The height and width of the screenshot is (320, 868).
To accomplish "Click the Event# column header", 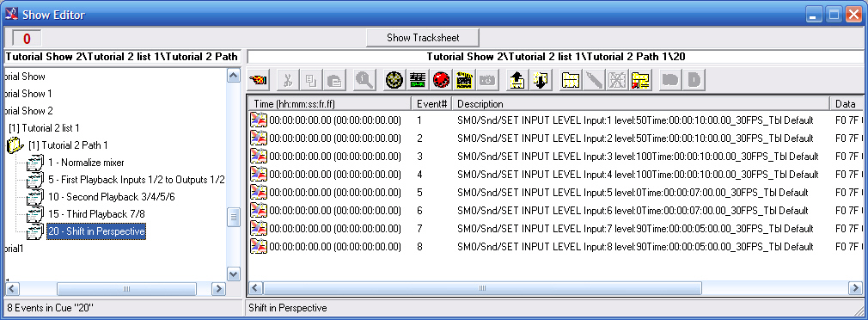I will click(431, 103).
